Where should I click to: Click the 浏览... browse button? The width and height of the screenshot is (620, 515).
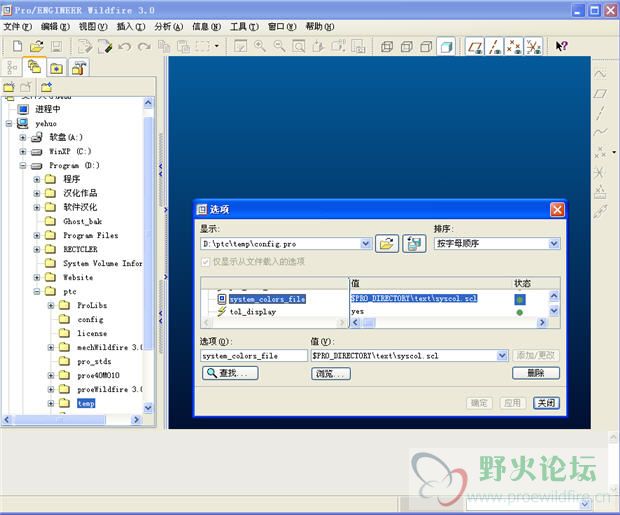point(331,373)
